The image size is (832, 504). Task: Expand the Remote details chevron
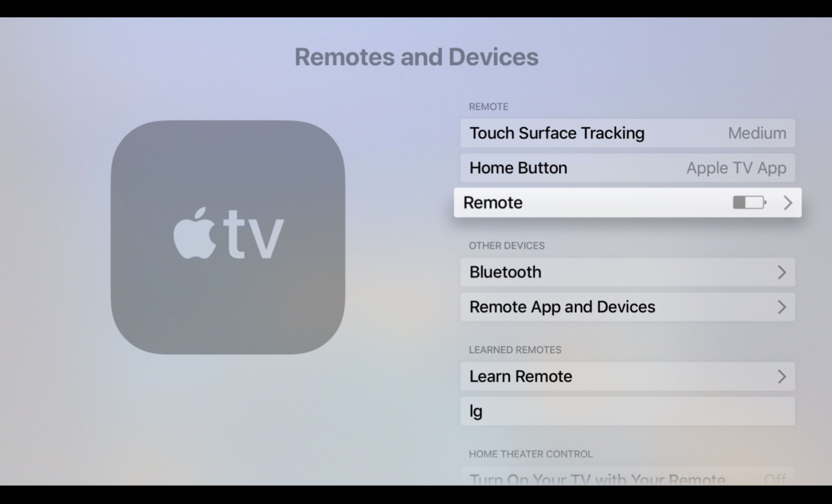[787, 202]
